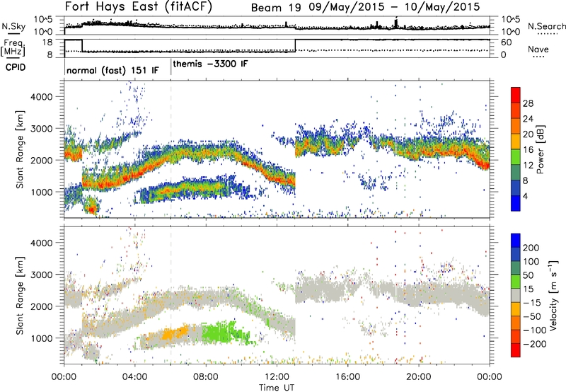
Task: Click the Time UT axis label
Action: click(277, 387)
